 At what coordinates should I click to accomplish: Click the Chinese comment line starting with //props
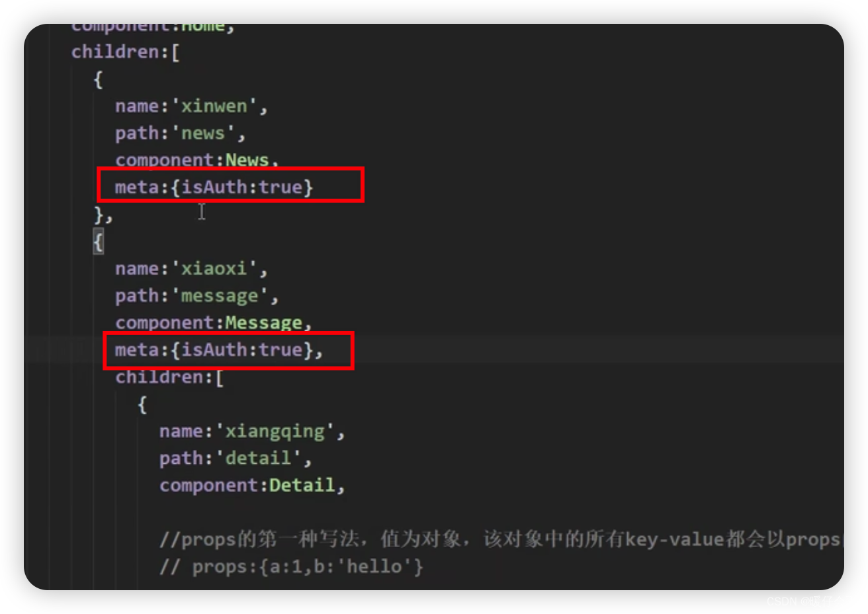click(x=501, y=540)
